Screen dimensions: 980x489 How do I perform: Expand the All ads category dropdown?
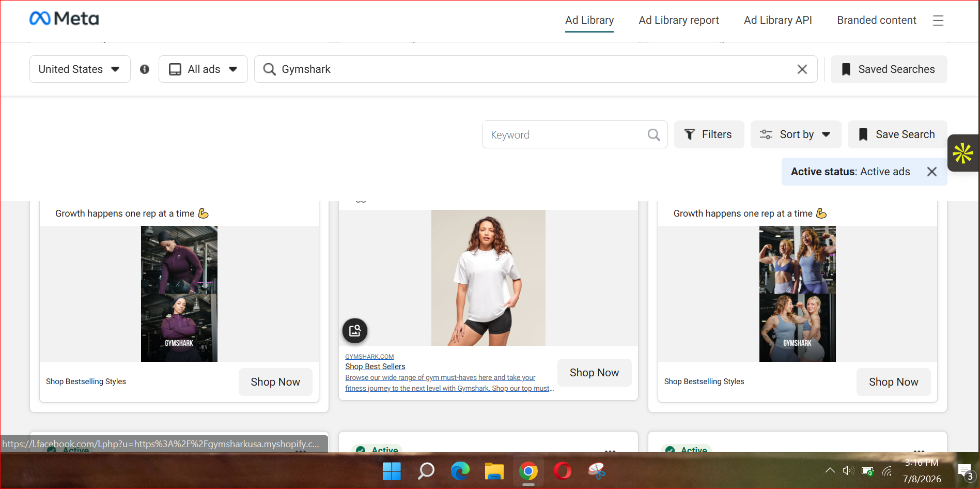click(203, 69)
